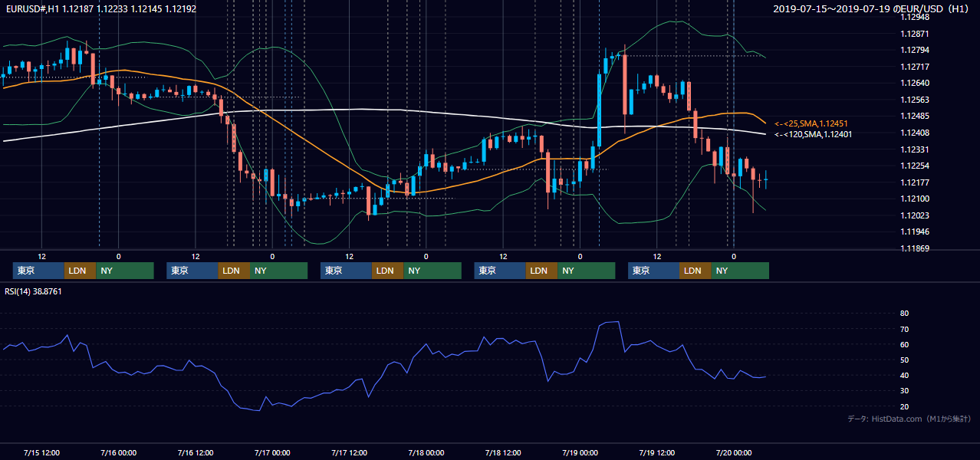Image resolution: width=980 pixels, height=460 pixels.
Task: Click price axis value 1.11946
Action: (x=915, y=232)
